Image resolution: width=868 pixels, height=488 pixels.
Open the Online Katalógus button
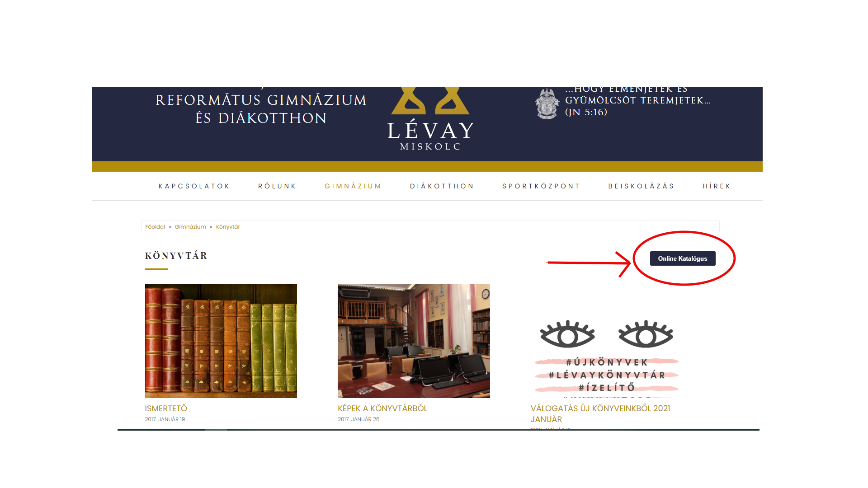click(x=682, y=258)
